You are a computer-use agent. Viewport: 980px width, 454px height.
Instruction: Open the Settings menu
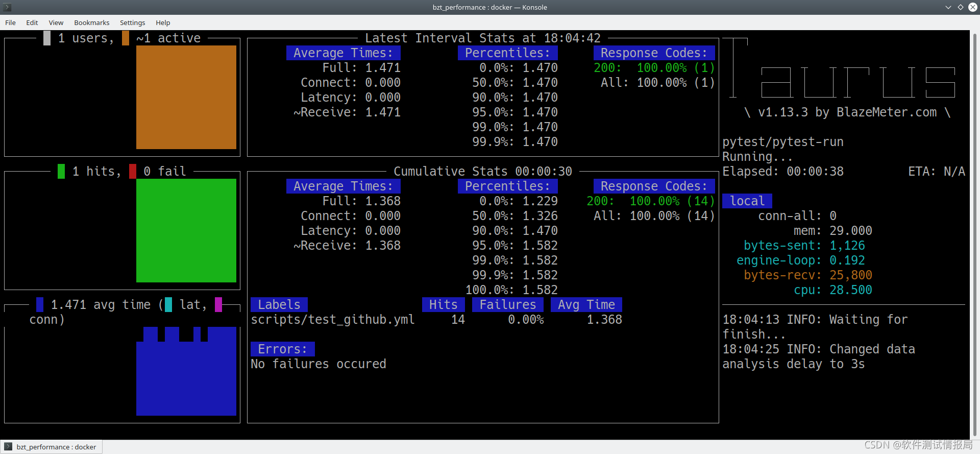[x=132, y=22]
